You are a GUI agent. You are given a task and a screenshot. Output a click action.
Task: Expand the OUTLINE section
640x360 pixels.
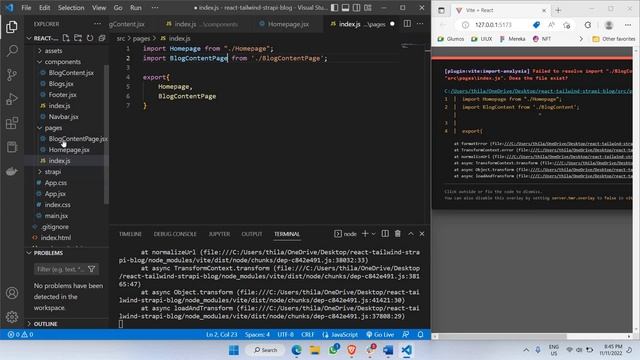tap(45, 324)
